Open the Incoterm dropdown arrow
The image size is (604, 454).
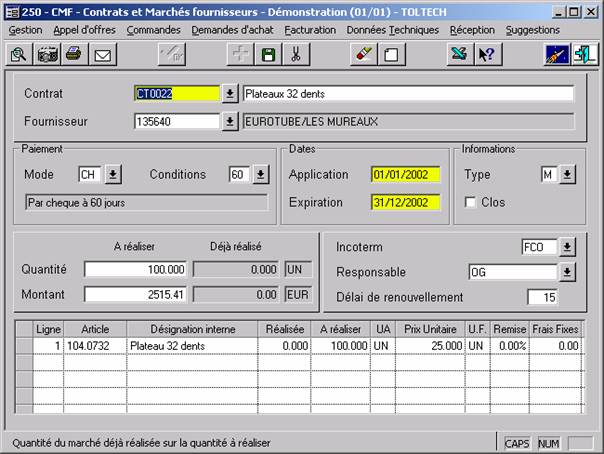point(567,247)
